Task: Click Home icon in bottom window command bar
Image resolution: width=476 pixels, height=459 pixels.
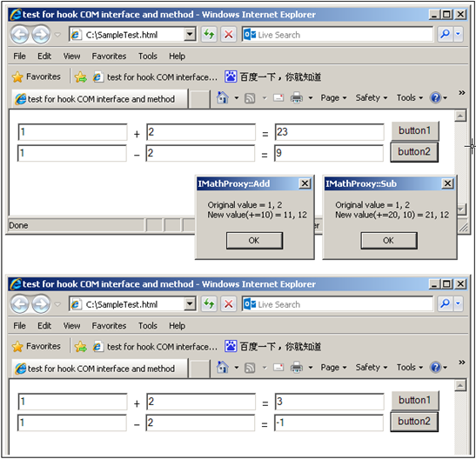Action: click(x=222, y=367)
